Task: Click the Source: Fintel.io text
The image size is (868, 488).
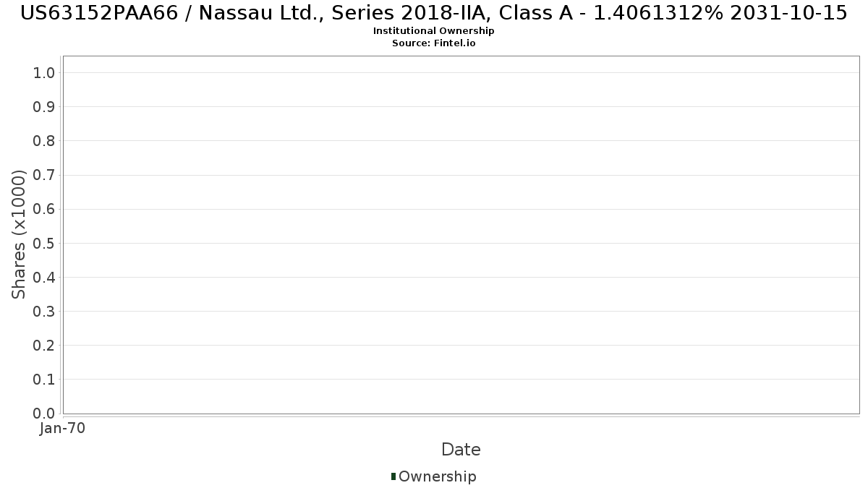Action: point(433,43)
